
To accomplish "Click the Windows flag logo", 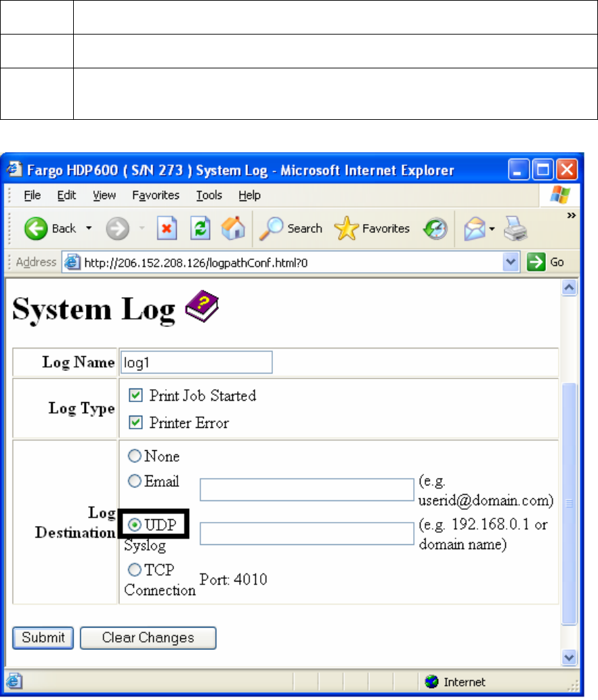I will tap(560, 195).
